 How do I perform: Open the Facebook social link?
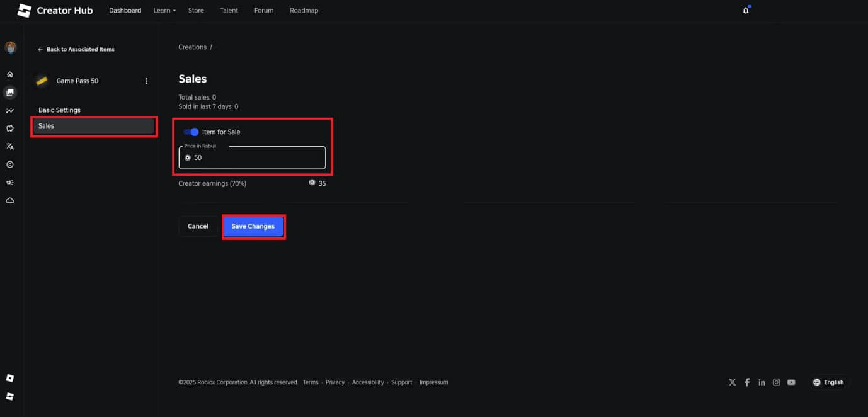tap(747, 382)
